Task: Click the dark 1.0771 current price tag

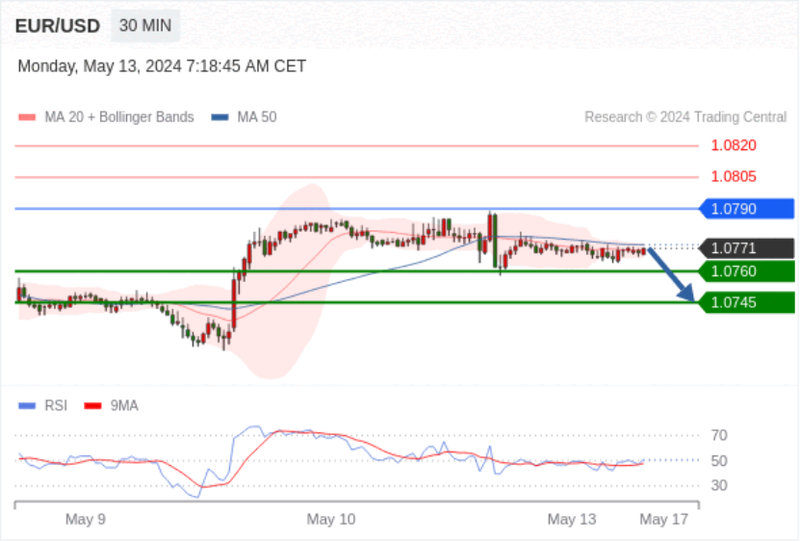Action: (747, 249)
